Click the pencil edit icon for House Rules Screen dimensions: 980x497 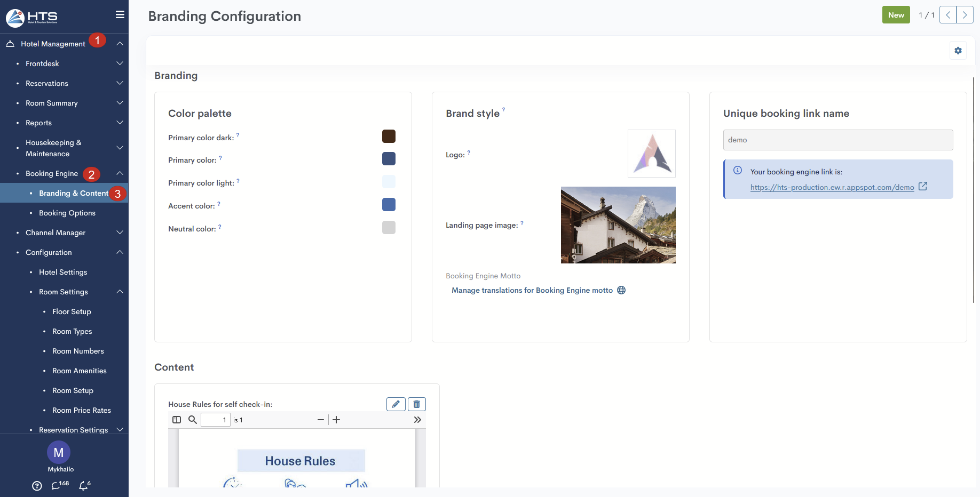coord(396,404)
